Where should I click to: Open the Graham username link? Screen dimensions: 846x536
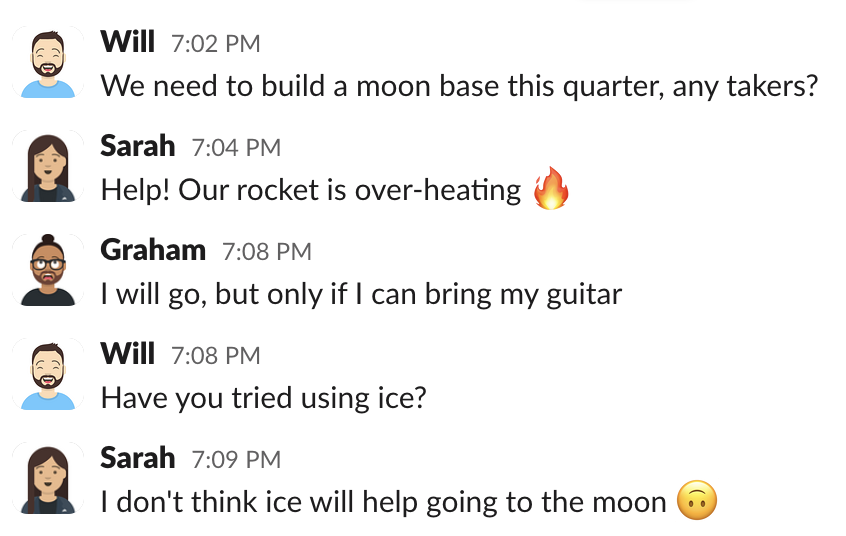point(153,250)
